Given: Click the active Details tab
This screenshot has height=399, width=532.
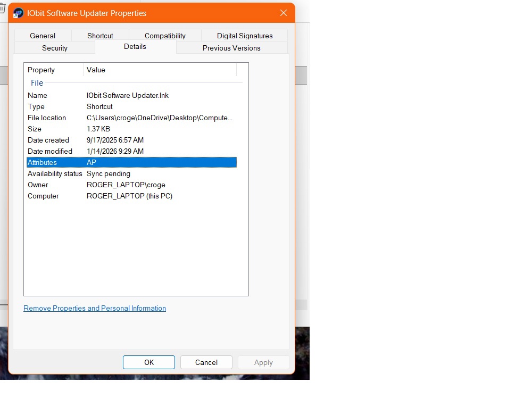Looking at the screenshot, I should (135, 46).
